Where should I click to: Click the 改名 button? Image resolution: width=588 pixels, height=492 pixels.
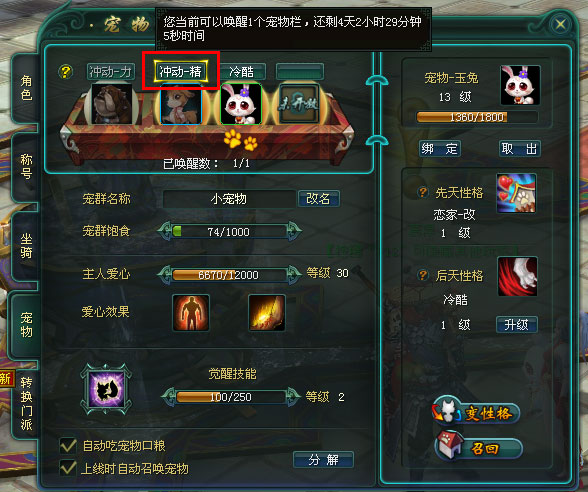tap(318, 198)
